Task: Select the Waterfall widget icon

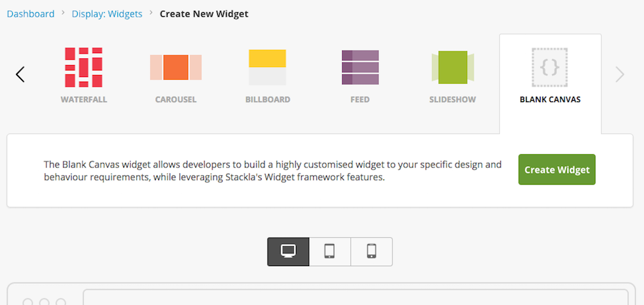Action: [83, 67]
